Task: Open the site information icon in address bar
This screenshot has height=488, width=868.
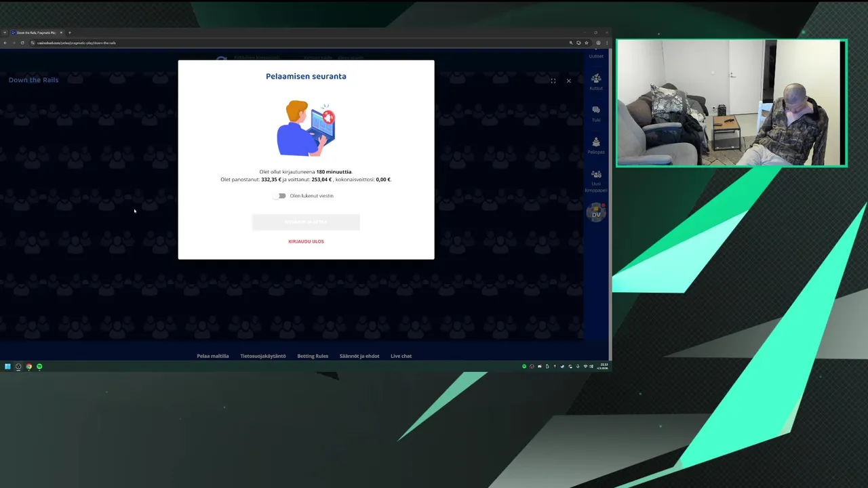Action: pos(32,43)
